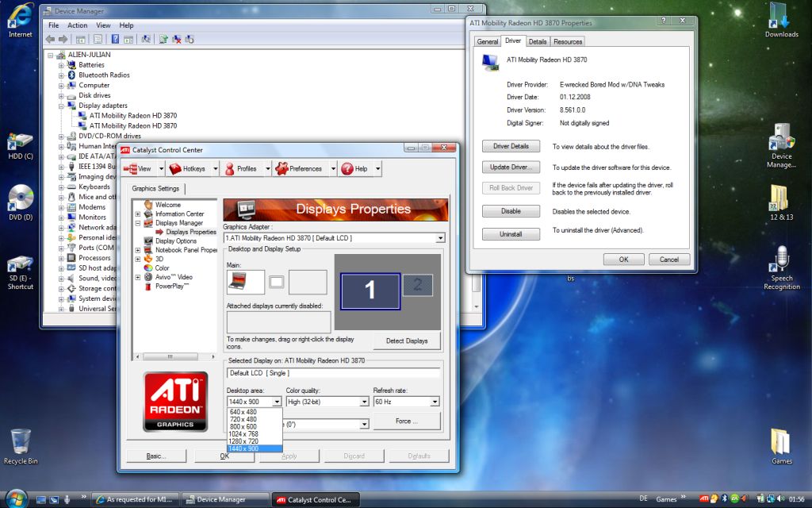Viewport: 812px width, 508px height.
Task: Select Display Options in Catalyst tree
Action: [175, 241]
